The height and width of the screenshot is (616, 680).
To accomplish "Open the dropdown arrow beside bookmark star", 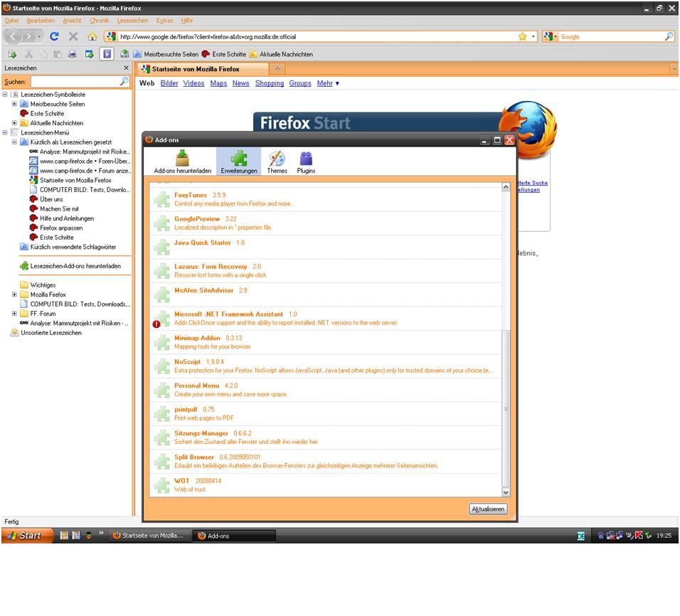I will [x=533, y=36].
